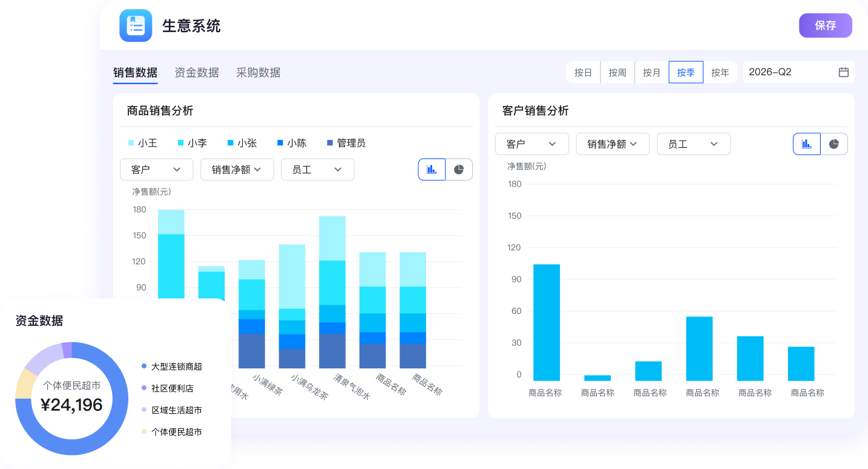Image resolution: width=868 pixels, height=469 pixels.
Task: Open 销售净额 dropdown in 客户销售分析 panel
Action: click(613, 144)
